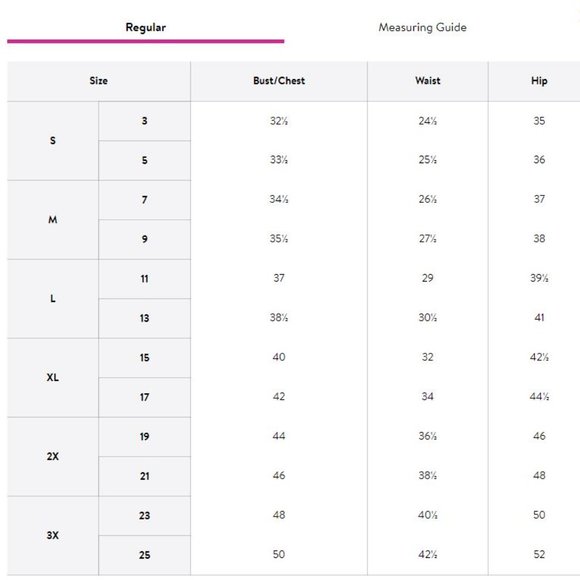Click the Hip column header
Viewport: 580px width, 580px height.
tap(539, 81)
